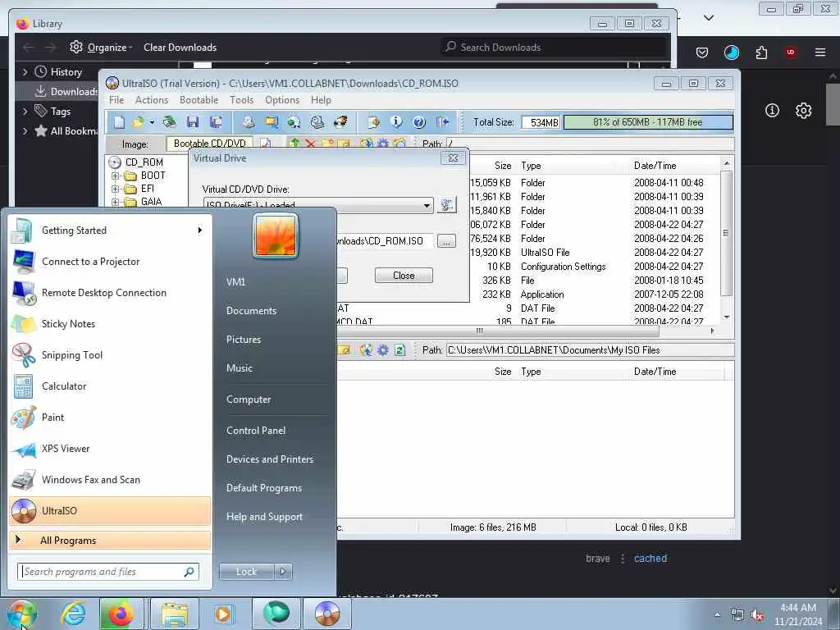Click the cached link on the Firefox page
840x630 pixels.
[651, 558]
